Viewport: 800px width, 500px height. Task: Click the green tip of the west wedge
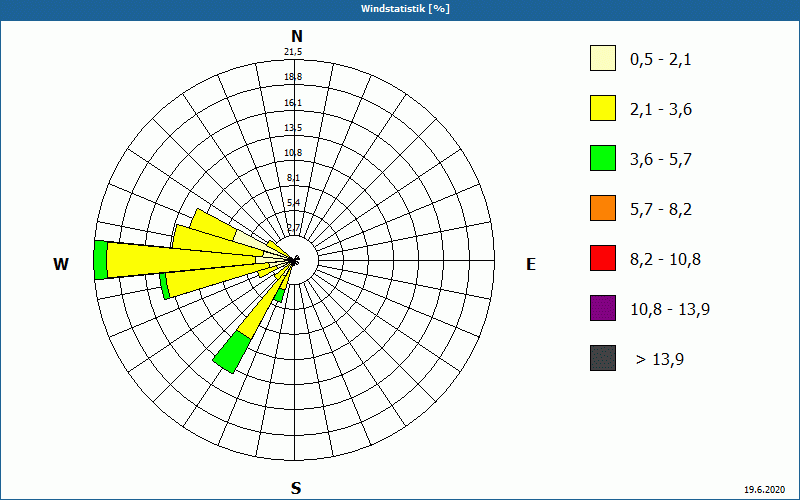tap(101, 260)
